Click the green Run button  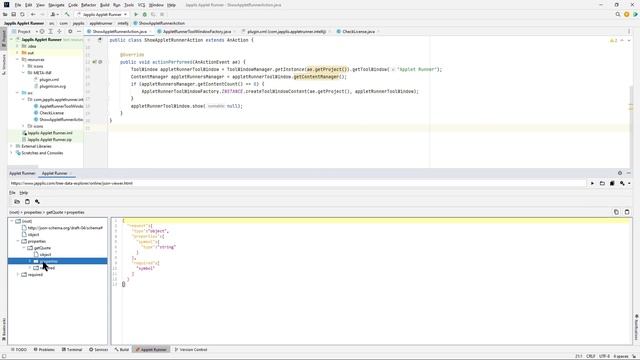coord(136,14)
